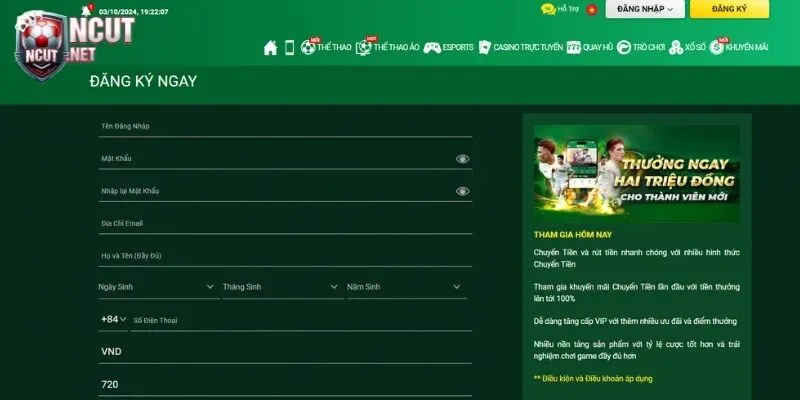Show password in Nhập lại Mật Khẩu field
Viewport: 800px width, 400px height.
point(462,191)
